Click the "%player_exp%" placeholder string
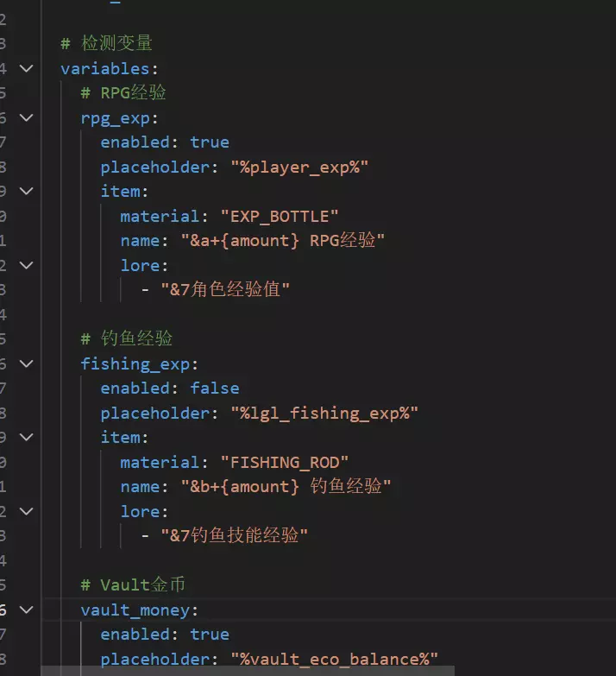 click(300, 167)
